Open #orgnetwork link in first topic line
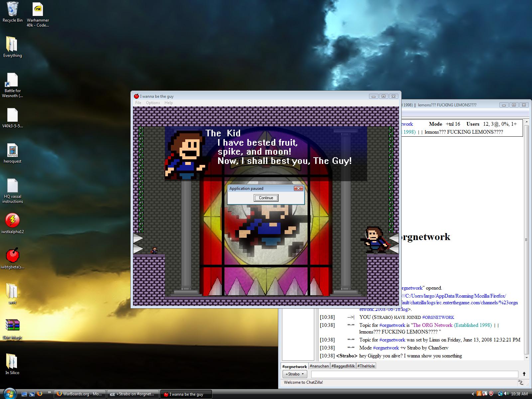Image resolution: width=532 pixels, height=399 pixels. [392, 325]
